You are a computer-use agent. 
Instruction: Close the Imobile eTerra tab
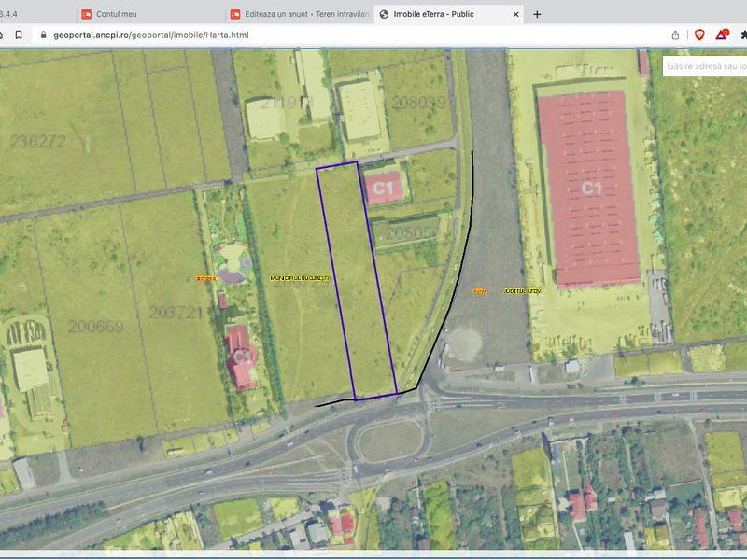[x=514, y=14]
